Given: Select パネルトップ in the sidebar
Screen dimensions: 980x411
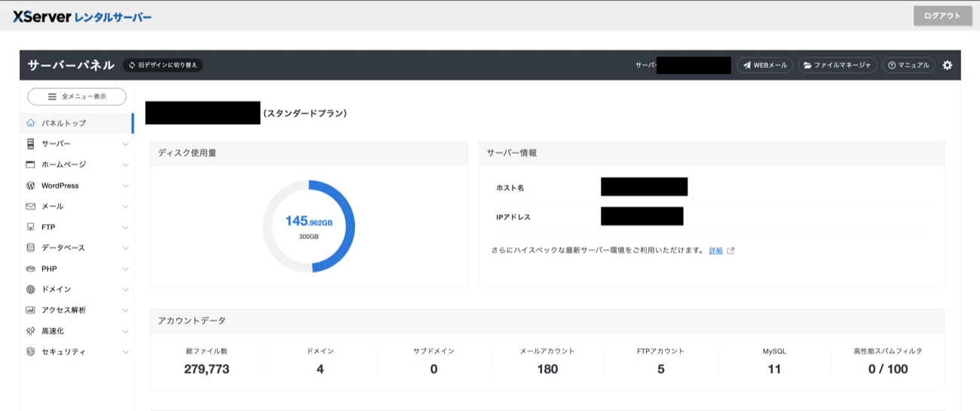Looking at the screenshot, I should (x=76, y=123).
